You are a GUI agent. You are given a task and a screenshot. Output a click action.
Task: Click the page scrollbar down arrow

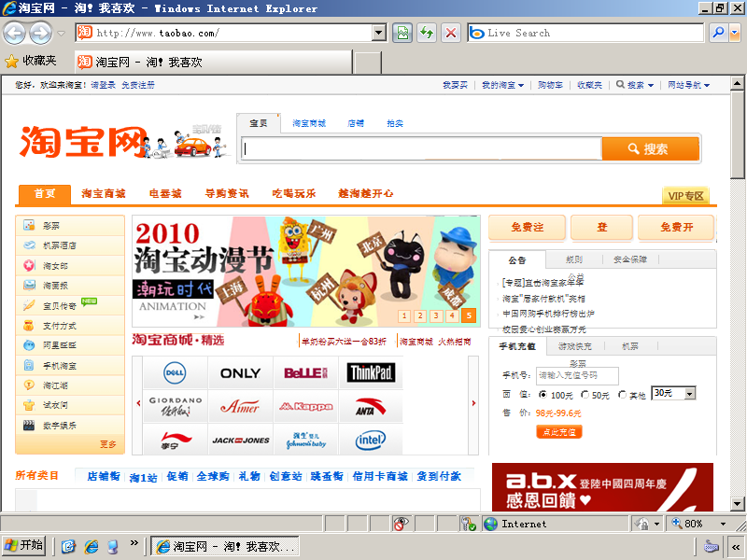(737, 503)
